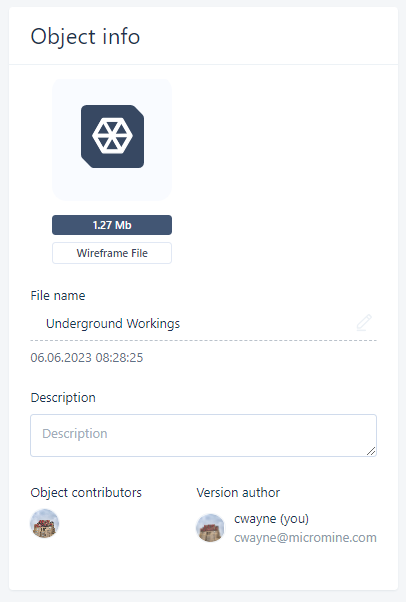Click the Description heading label

pos(63,398)
